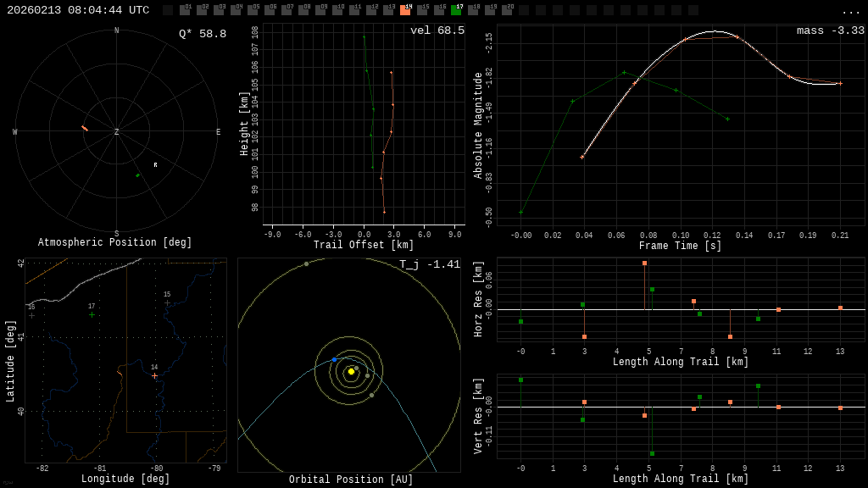Click the T_j -1.41 Tisserand value
This screenshot has width=868, height=488.
(x=430, y=264)
